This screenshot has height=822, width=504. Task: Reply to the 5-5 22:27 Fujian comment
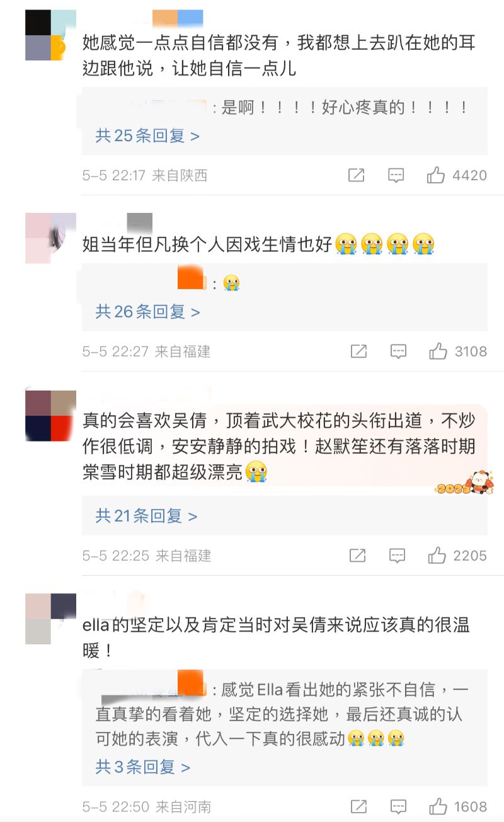398,351
